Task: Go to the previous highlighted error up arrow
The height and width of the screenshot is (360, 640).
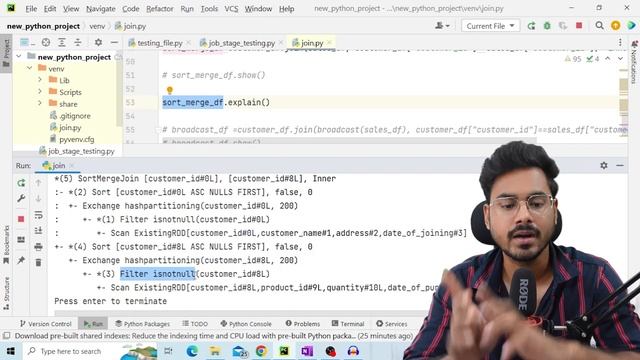Action: 608,59
